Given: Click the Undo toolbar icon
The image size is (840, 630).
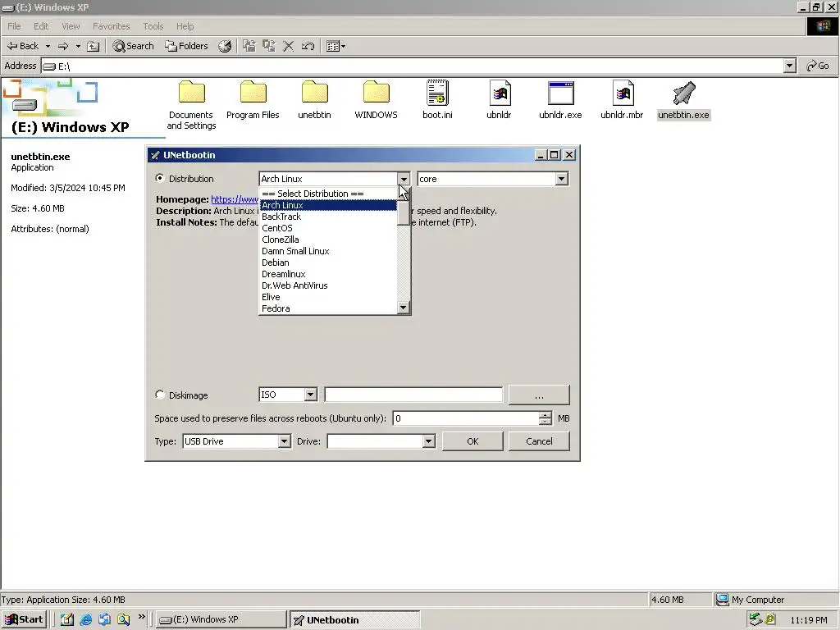Looking at the screenshot, I should (x=308, y=46).
